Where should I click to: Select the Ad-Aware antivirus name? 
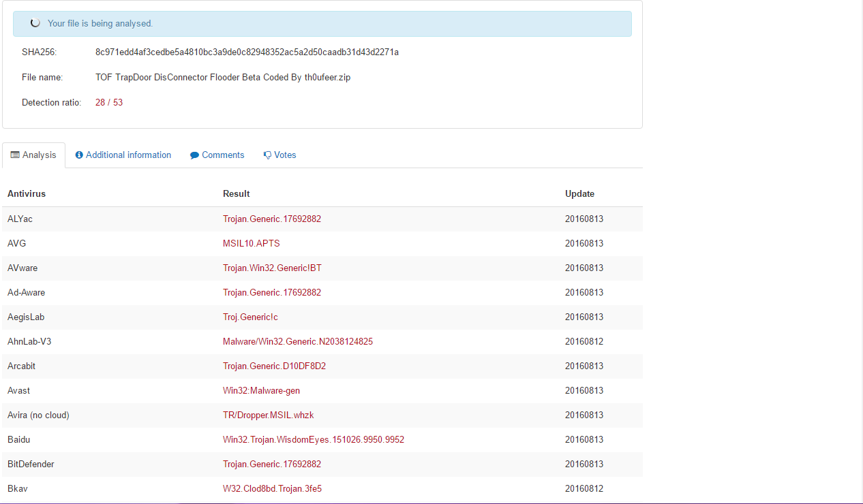tap(26, 293)
